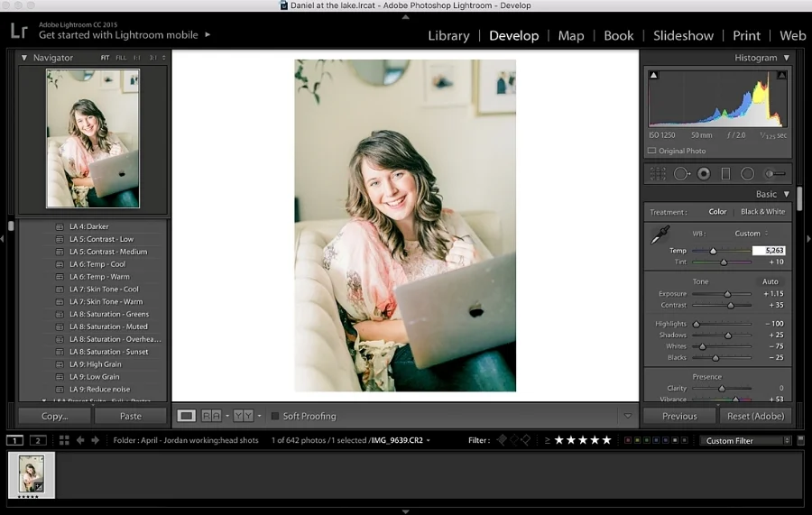Switch to the Print module
The width and height of the screenshot is (812, 515).
point(746,36)
